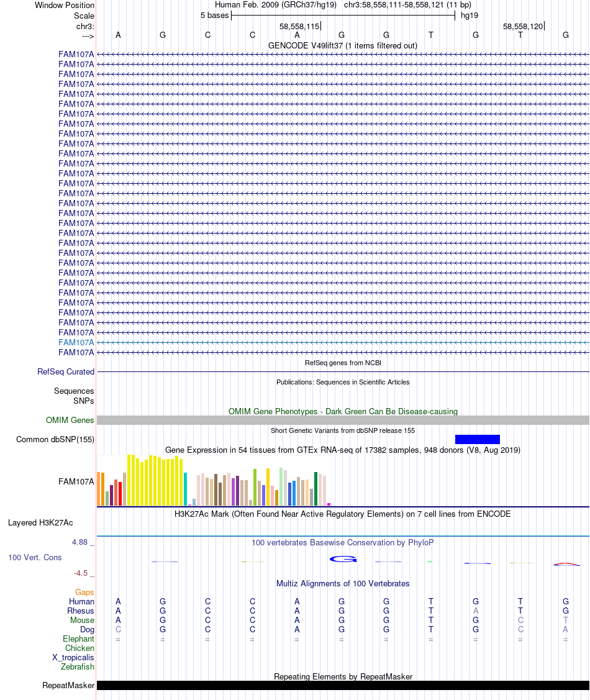Viewport: 590px width, 700px height.
Task: Click the 'Dog' alignment row label
Action: (x=87, y=629)
